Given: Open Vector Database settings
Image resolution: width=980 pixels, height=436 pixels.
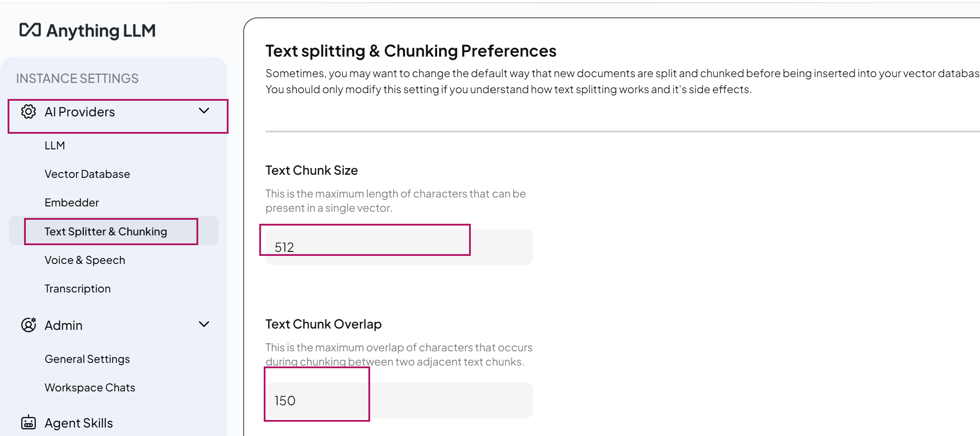Looking at the screenshot, I should pos(87,174).
